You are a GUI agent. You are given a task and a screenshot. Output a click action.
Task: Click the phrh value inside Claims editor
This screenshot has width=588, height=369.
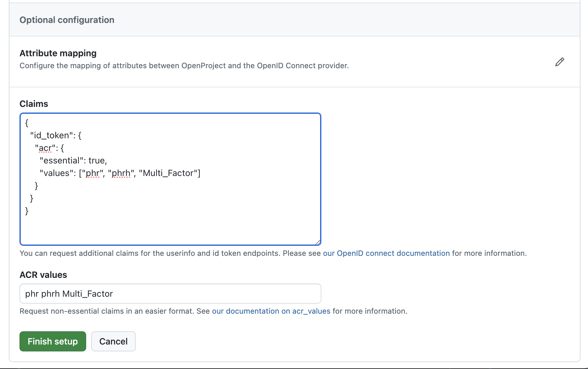point(121,173)
